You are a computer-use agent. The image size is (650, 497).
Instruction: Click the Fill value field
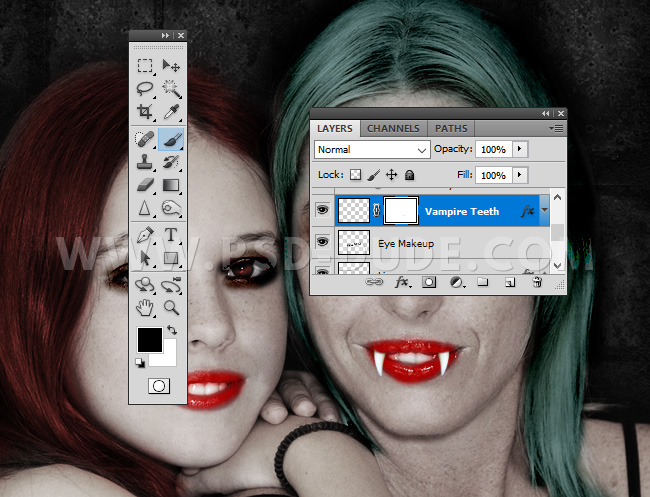(x=493, y=175)
